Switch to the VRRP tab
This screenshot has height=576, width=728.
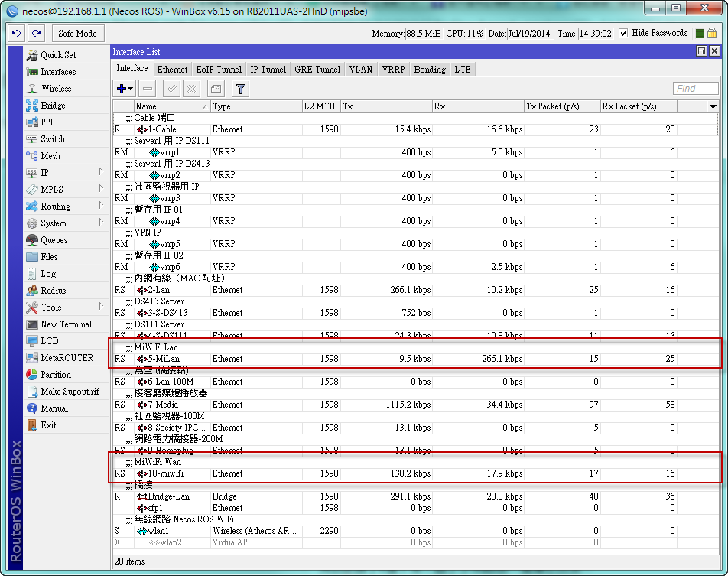click(x=393, y=69)
